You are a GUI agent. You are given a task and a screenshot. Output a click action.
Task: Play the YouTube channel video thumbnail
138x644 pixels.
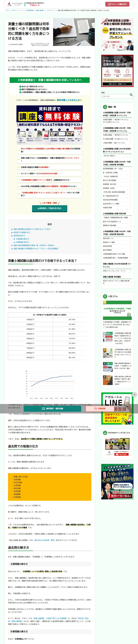(117, 444)
